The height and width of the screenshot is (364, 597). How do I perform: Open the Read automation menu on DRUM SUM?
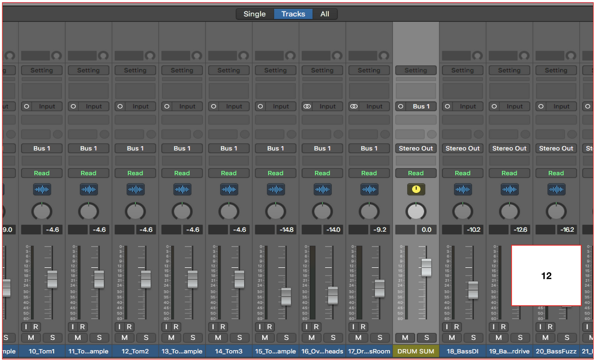pos(416,173)
